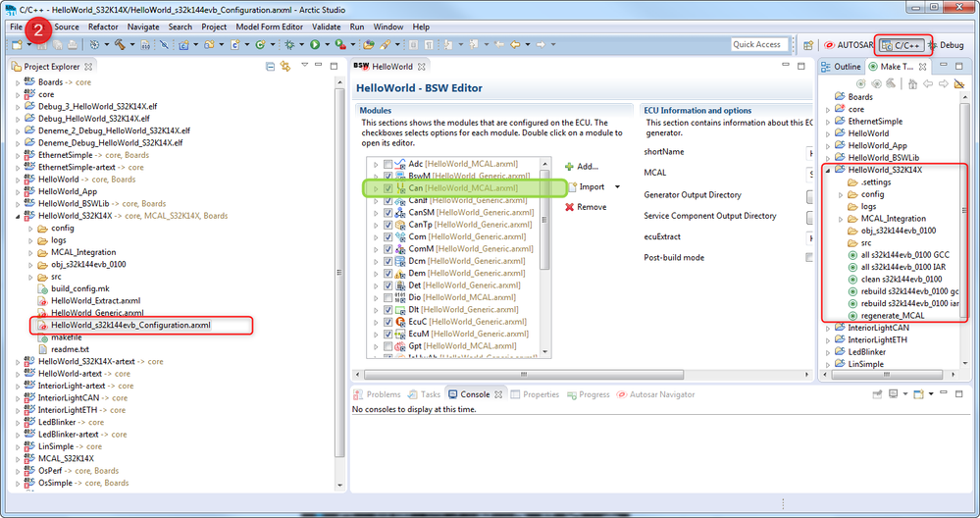Image resolution: width=980 pixels, height=518 pixels.
Task: Click the Open Perspective icon
Action: (x=808, y=45)
